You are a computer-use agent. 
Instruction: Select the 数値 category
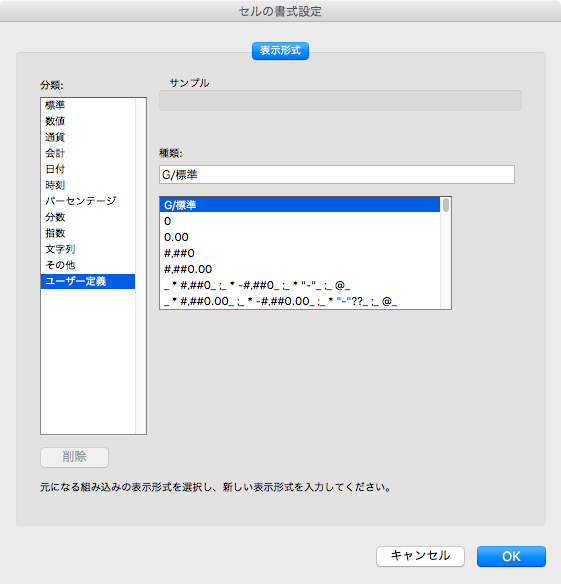(x=88, y=121)
